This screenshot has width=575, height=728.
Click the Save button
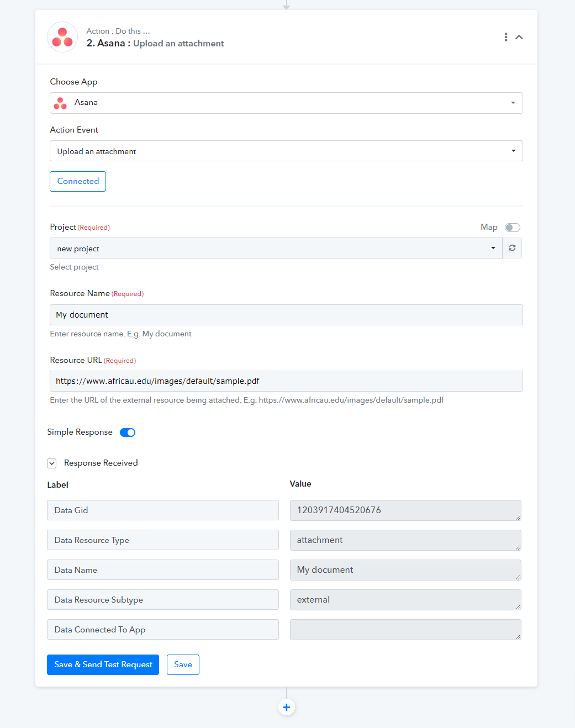(x=183, y=664)
